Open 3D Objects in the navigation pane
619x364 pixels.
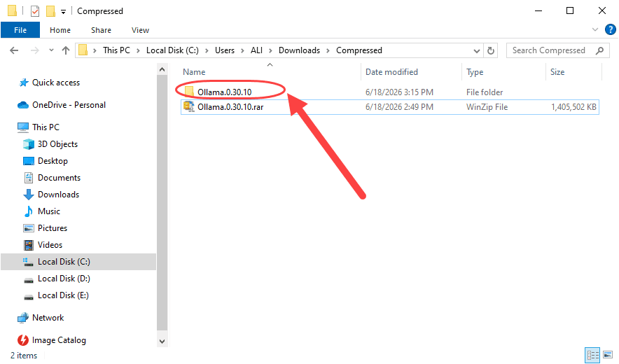coord(57,144)
